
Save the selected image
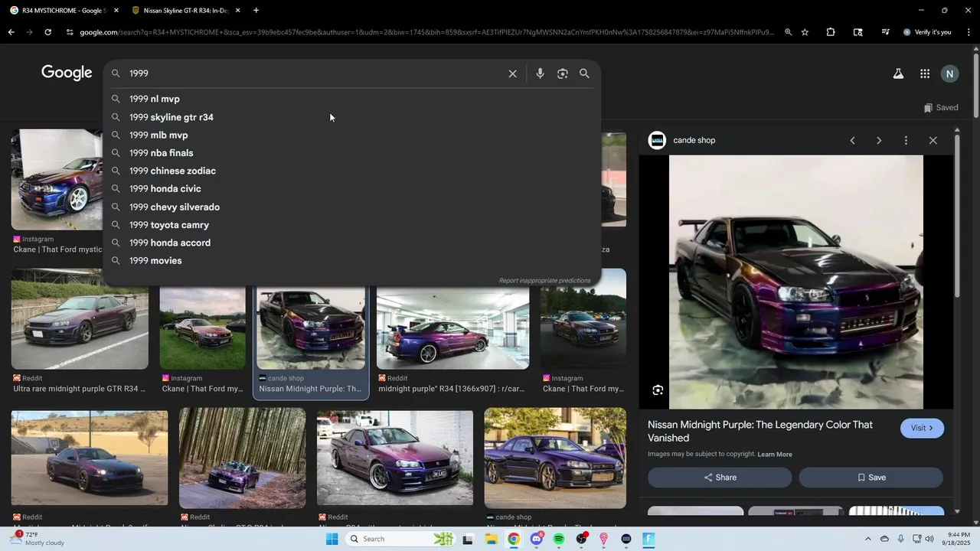tap(871, 478)
